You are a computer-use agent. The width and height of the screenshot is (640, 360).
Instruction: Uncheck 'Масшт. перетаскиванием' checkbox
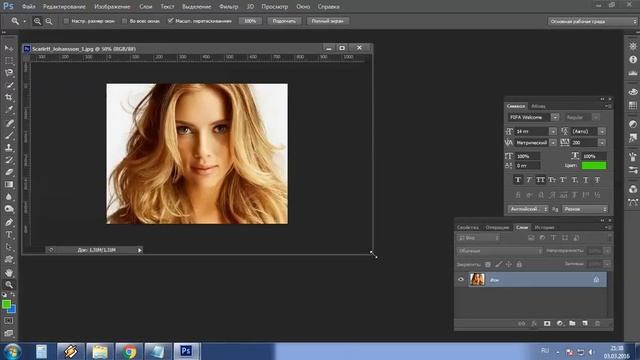pyautogui.click(x=171, y=21)
